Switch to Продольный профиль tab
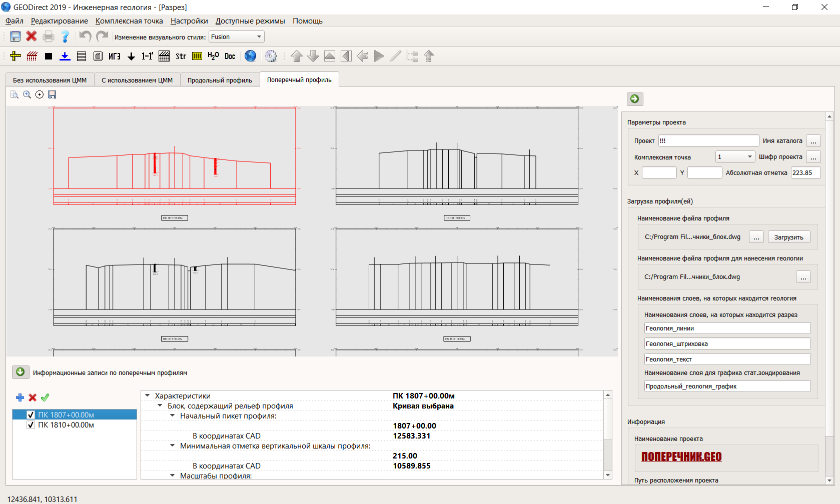The height and width of the screenshot is (504, 840). pyautogui.click(x=220, y=80)
